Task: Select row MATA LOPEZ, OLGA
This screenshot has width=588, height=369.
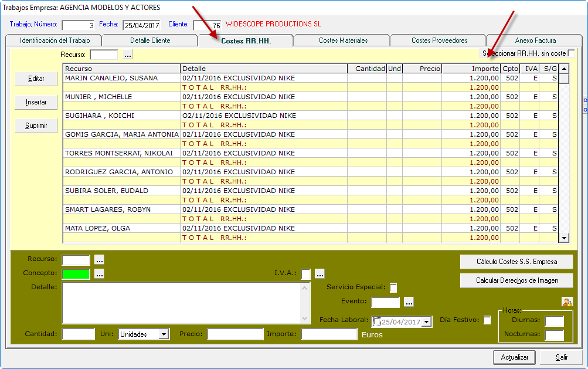Action: 311,228
